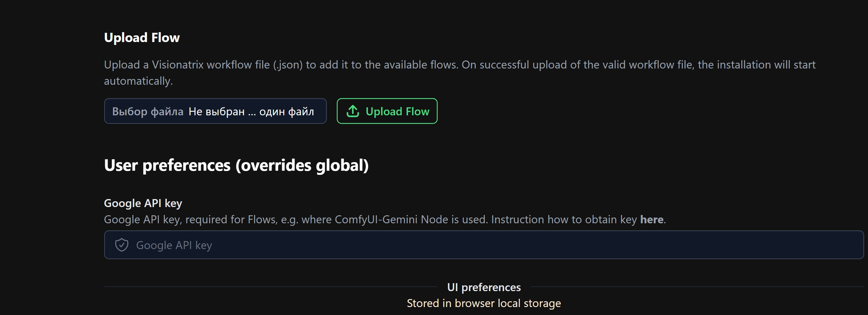868x315 pixels.
Task: Click the 'Не выбран ... один файл' text
Action: (x=251, y=111)
